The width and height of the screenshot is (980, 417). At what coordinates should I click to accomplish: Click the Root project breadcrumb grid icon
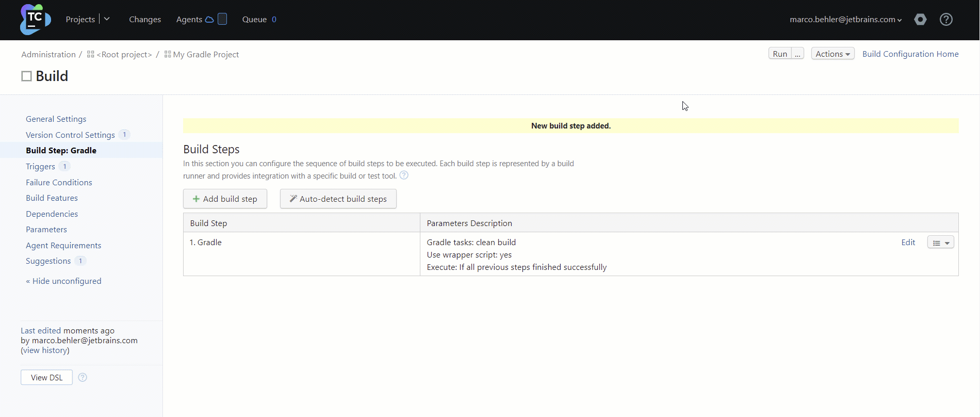91,54
